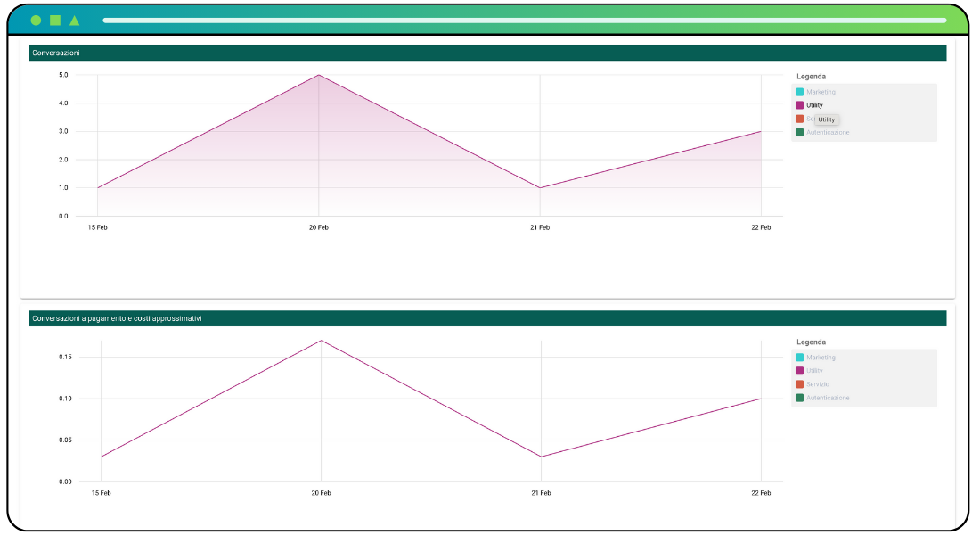980x535 pixels.
Task: Click the address bar at top
Action: point(525,21)
